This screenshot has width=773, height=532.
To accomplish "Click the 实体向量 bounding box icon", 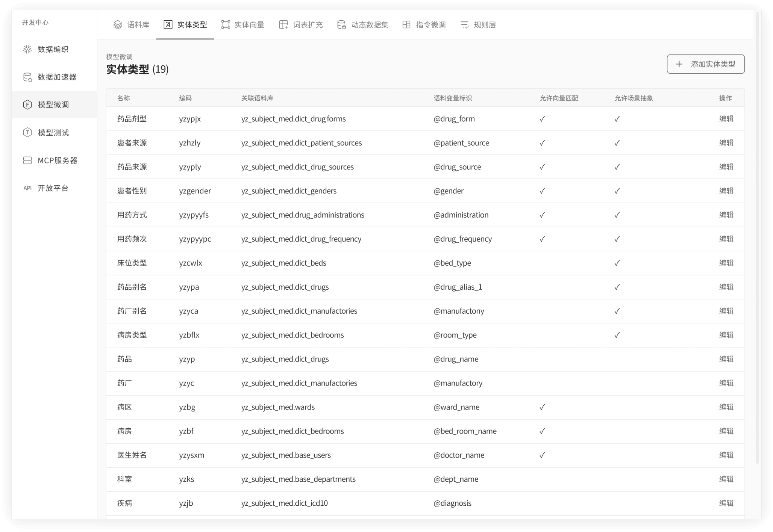I will point(226,25).
